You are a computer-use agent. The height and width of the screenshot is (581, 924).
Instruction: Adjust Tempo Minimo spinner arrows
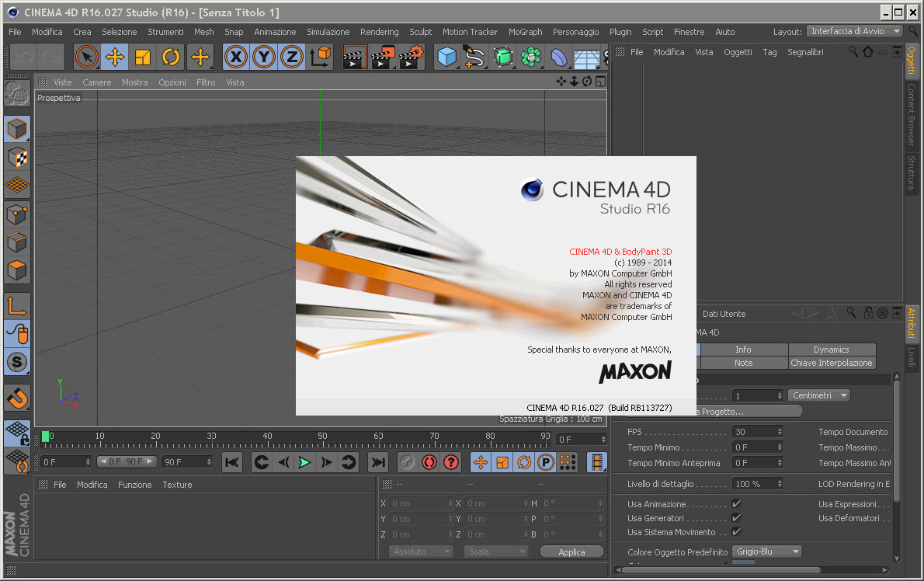coord(780,447)
